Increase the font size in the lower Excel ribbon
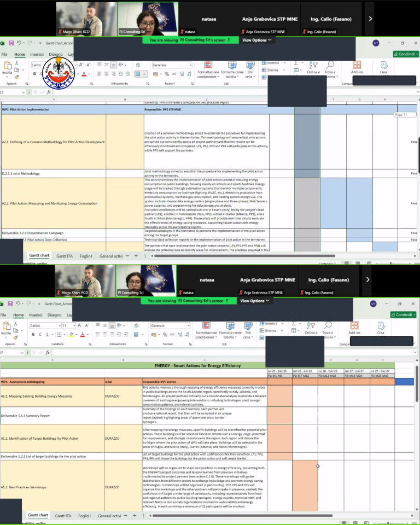The height and width of the screenshot is (525, 420). coord(80,325)
